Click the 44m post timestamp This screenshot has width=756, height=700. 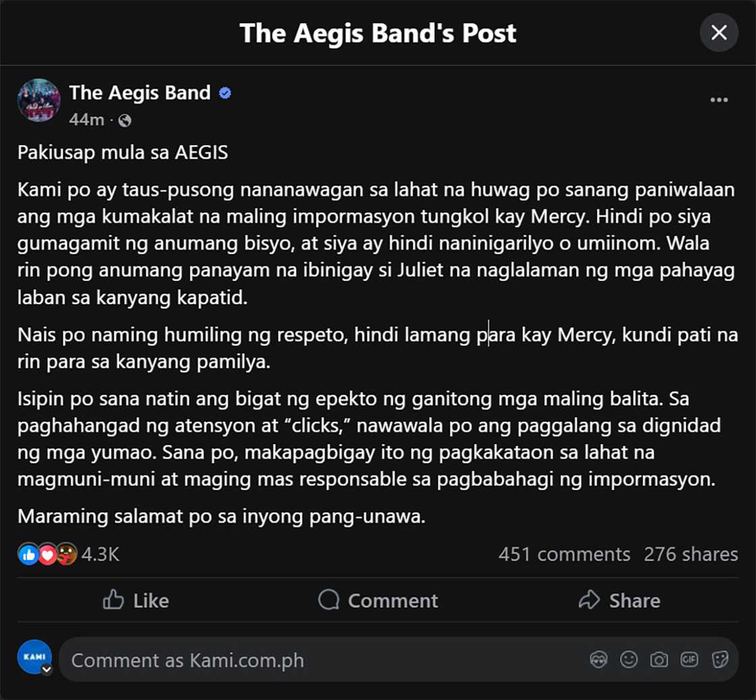click(86, 119)
